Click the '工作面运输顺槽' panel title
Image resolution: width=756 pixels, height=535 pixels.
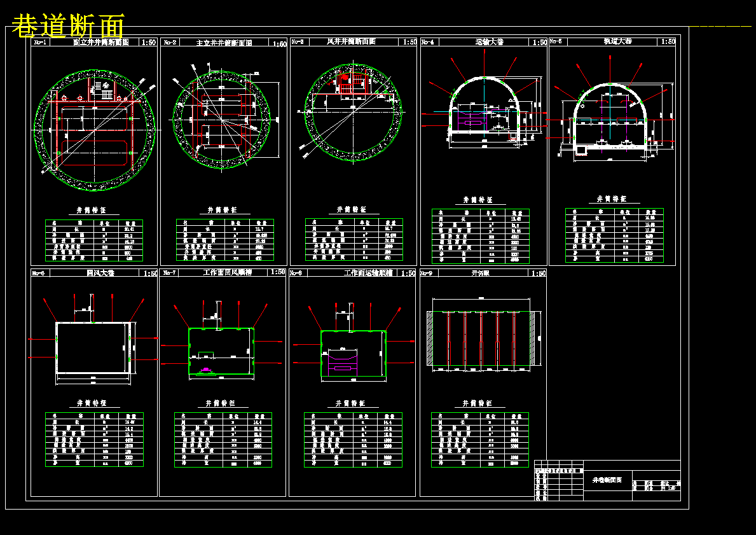(x=368, y=273)
